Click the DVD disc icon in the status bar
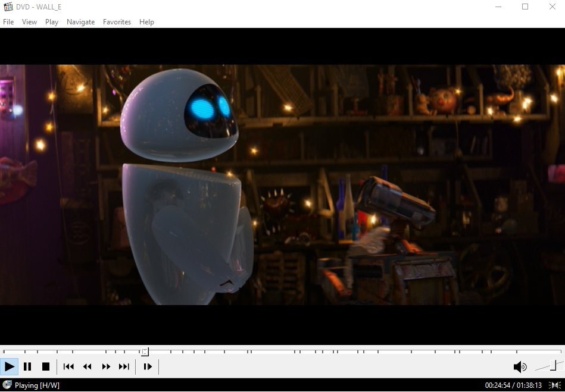 7,385
